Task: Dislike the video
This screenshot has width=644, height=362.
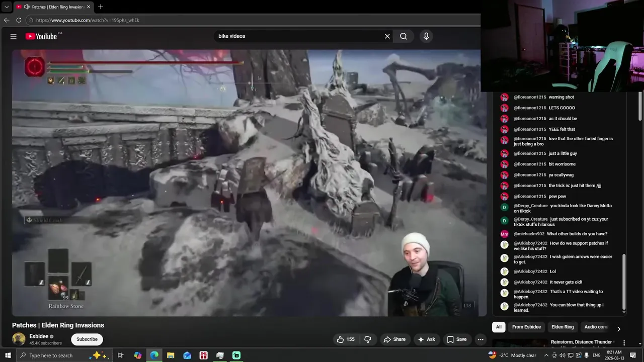Action: click(x=368, y=339)
